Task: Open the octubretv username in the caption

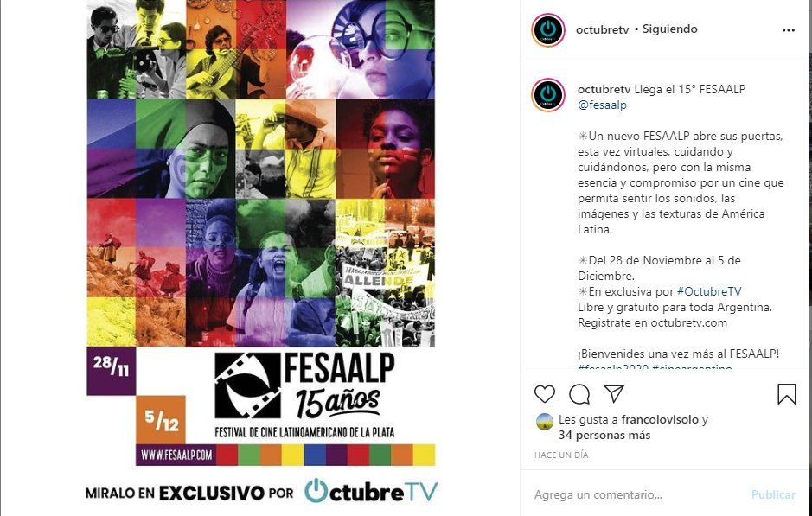Action: point(604,89)
